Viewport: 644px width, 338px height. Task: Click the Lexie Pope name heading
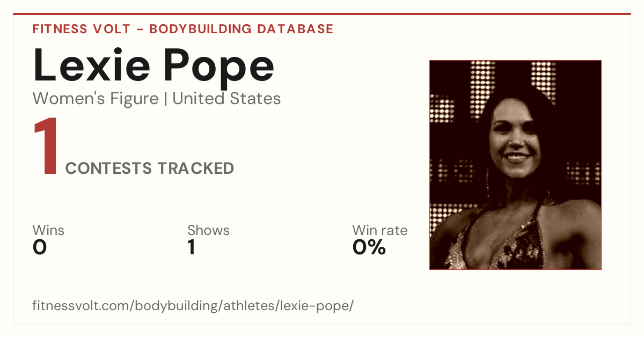tap(154, 64)
